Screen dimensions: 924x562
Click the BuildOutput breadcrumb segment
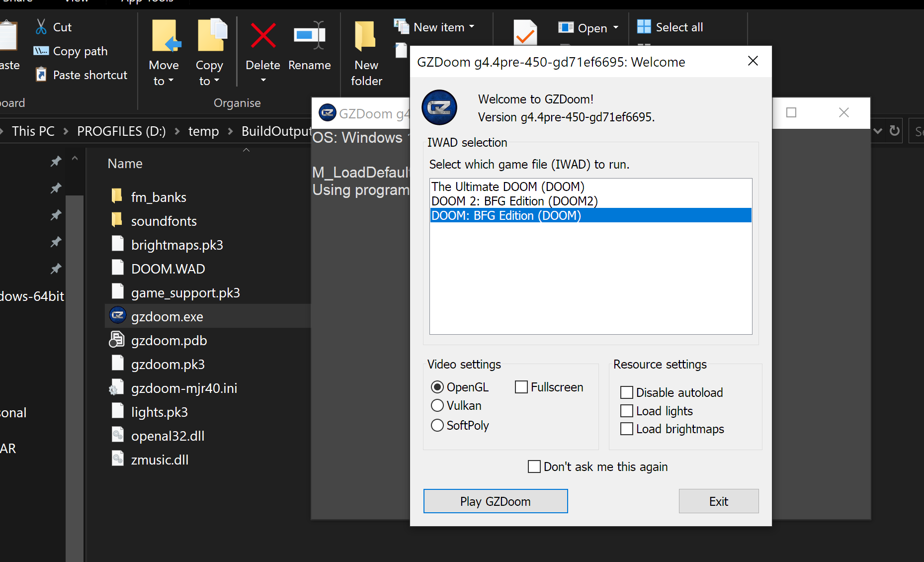(x=276, y=131)
